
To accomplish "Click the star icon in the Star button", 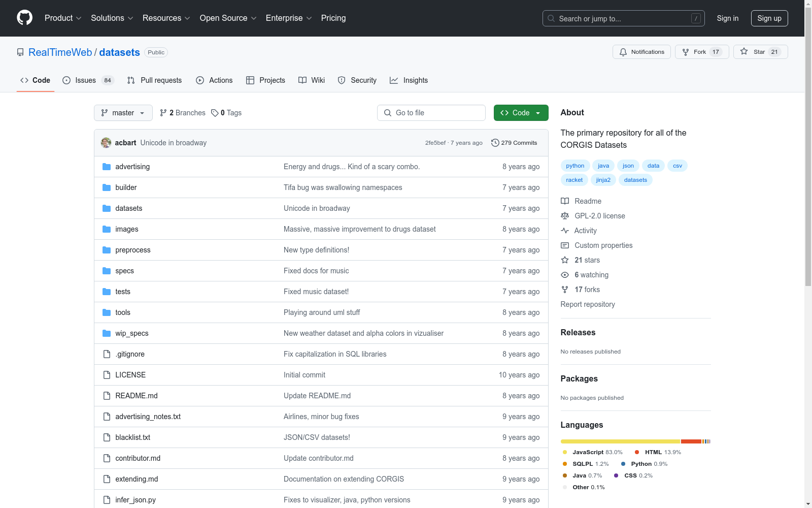I will pyautogui.click(x=744, y=51).
